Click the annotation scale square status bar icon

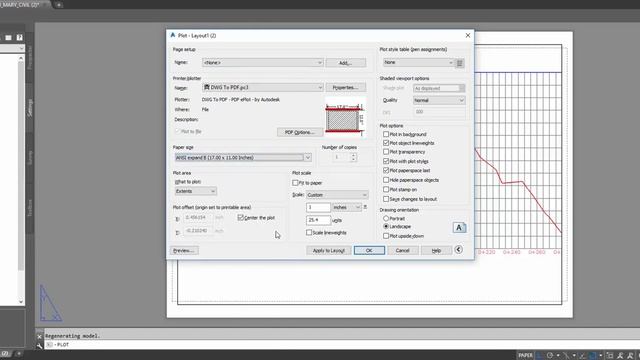[609, 355]
